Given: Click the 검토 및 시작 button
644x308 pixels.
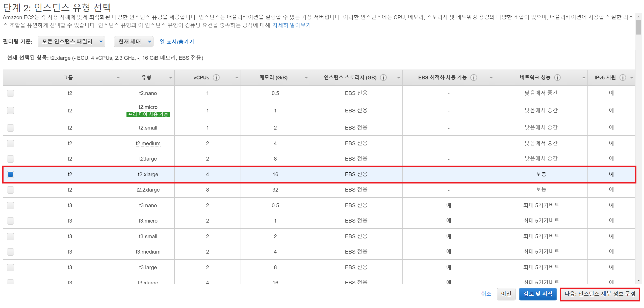Looking at the screenshot, I should (x=537, y=294).
